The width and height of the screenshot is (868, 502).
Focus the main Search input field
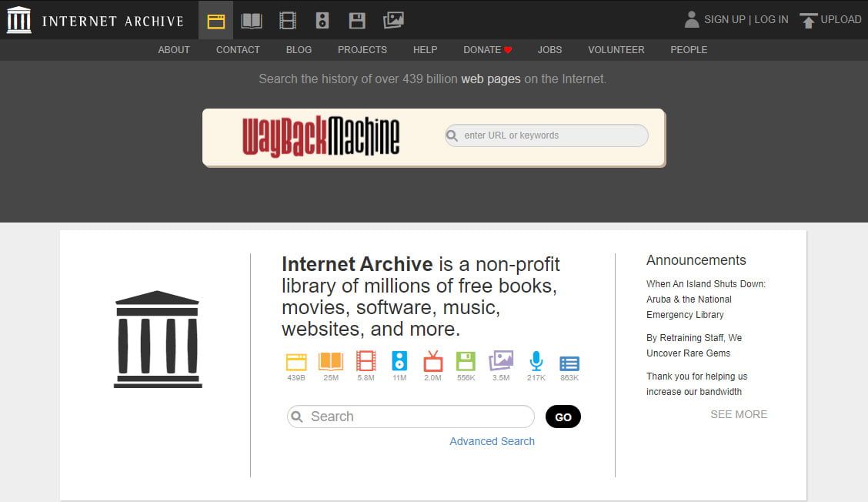pyautogui.click(x=411, y=417)
